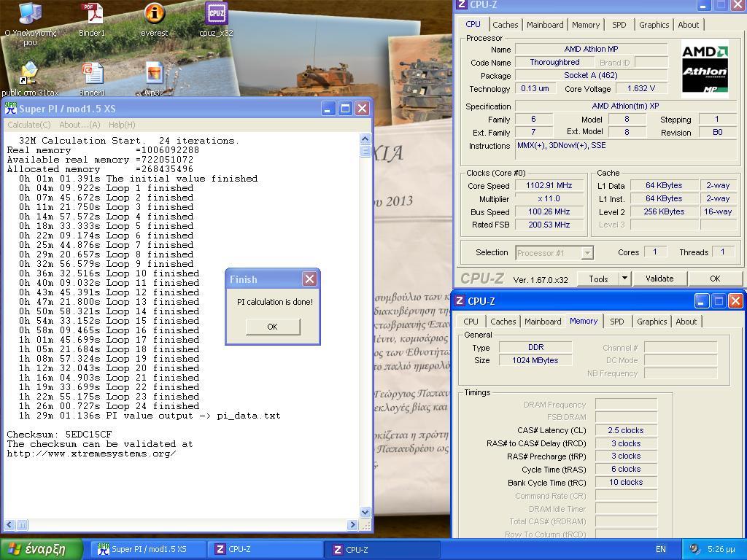Click the Core Speed value 1102.91 MHz
Image resolution: width=747 pixels, height=560 pixels.
pos(549,185)
